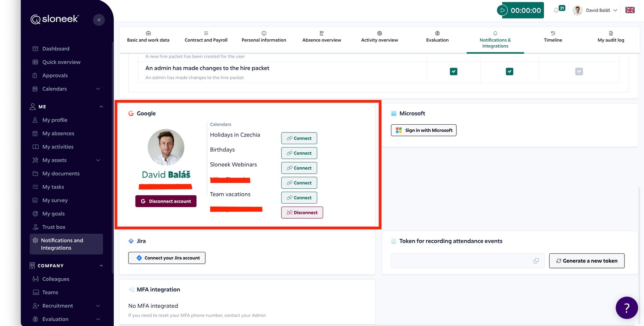Copy the attendance token with copy icon
The height and width of the screenshot is (326, 644).
pos(536,261)
